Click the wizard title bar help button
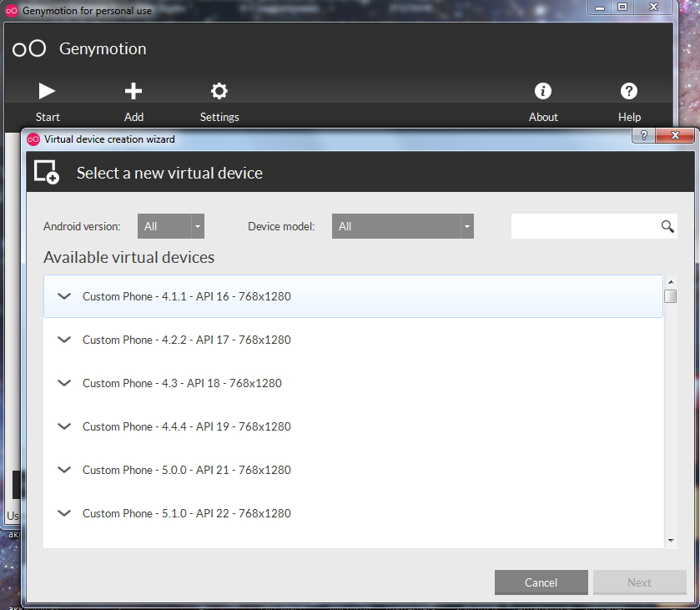This screenshot has height=610, width=700. pos(644,135)
